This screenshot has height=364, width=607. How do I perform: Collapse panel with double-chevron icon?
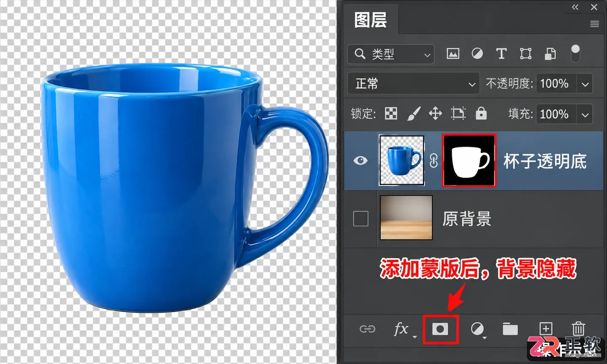pyautogui.click(x=575, y=7)
